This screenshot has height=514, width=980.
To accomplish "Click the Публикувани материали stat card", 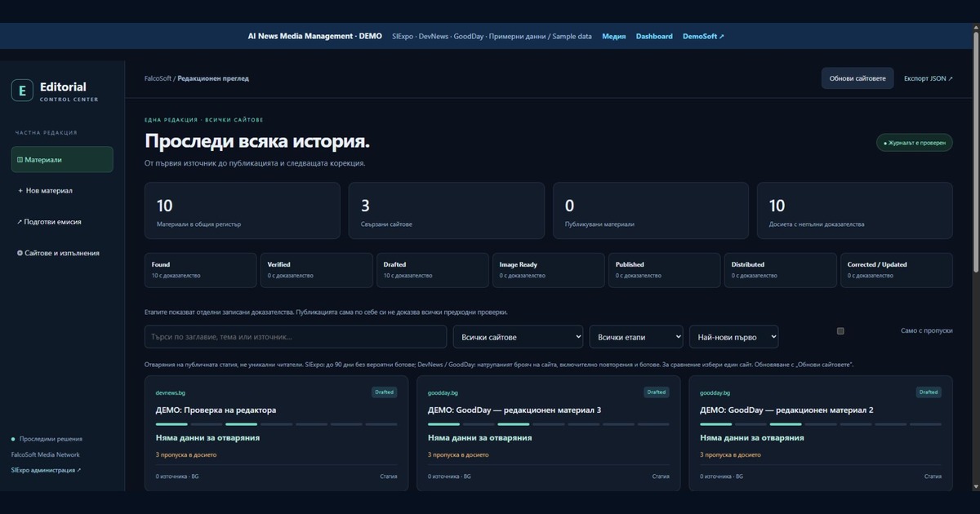I will pyautogui.click(x=651, y=210).
